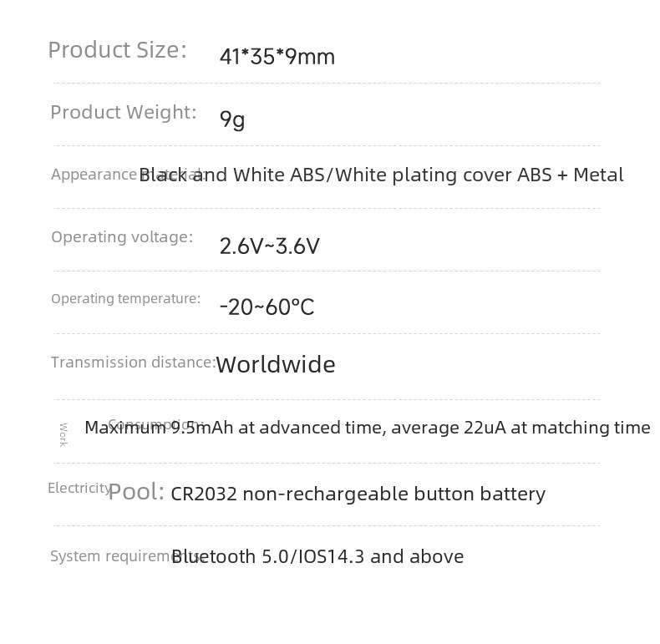Click the Transmission distance label
This screenshot has height=644, width=660.
click(132, 363)
